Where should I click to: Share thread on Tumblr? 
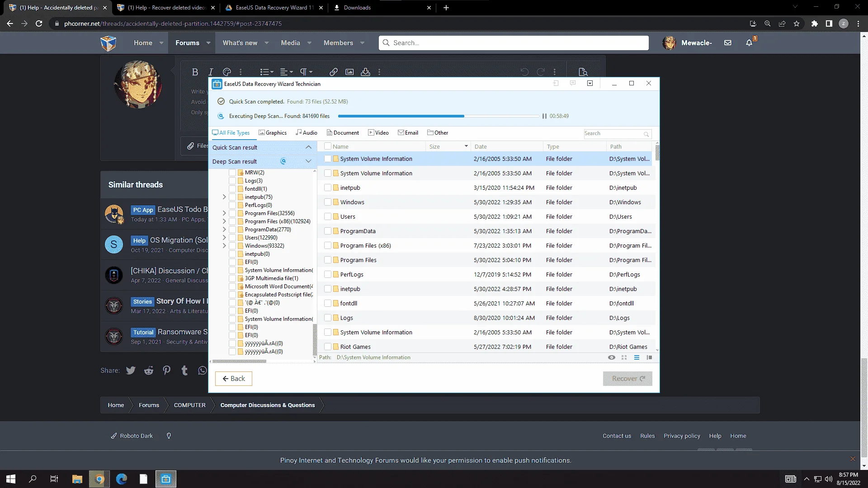pos(184,371)
